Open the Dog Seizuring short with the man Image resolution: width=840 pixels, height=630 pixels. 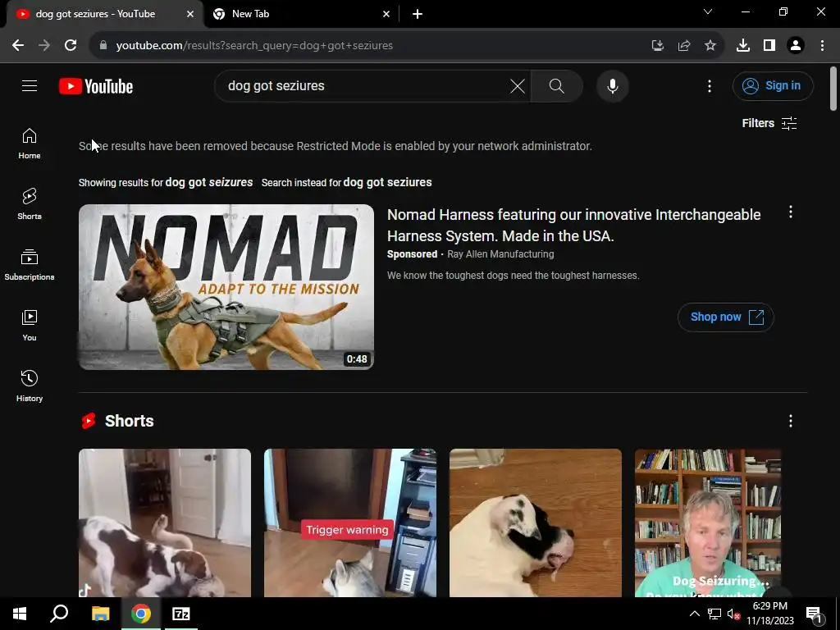(708, 523)
